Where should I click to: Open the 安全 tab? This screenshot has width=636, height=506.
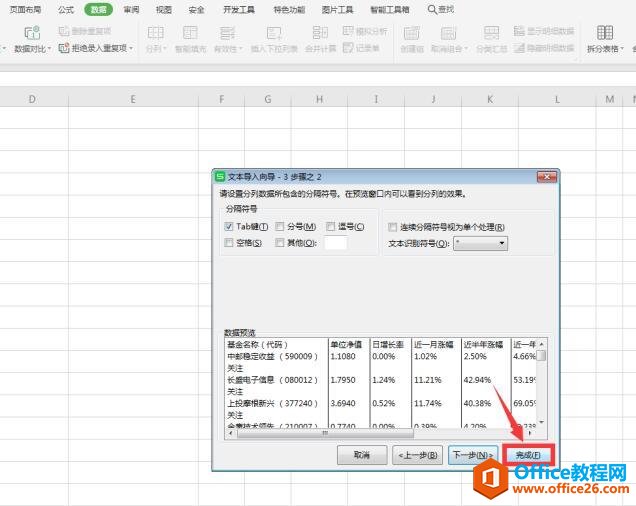(196, 10)
